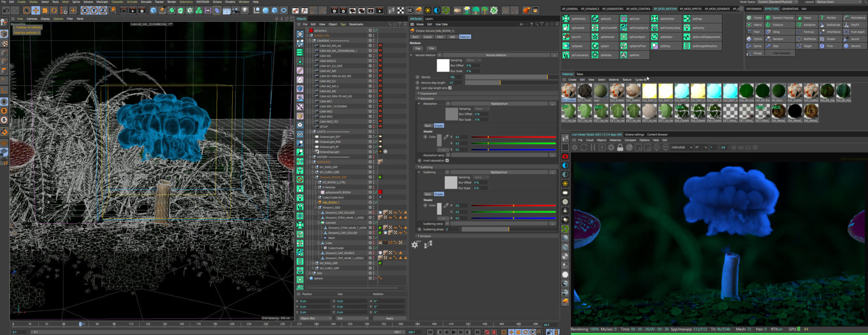Screen dimensions: 868x335
Task: Open the Layers tab
Action: click(x=429, y=19)
